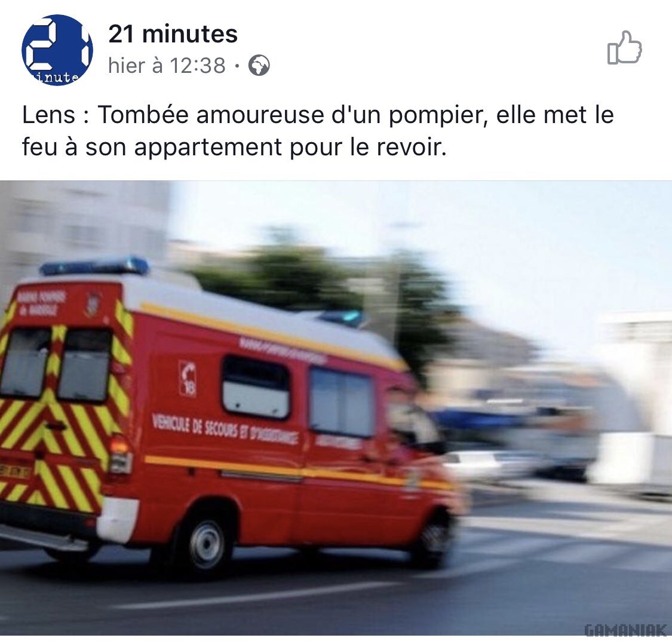Open the "hier à 12:38" timestamp link
The height and width of the screenshot is (641, 672).
coord(167,66)
